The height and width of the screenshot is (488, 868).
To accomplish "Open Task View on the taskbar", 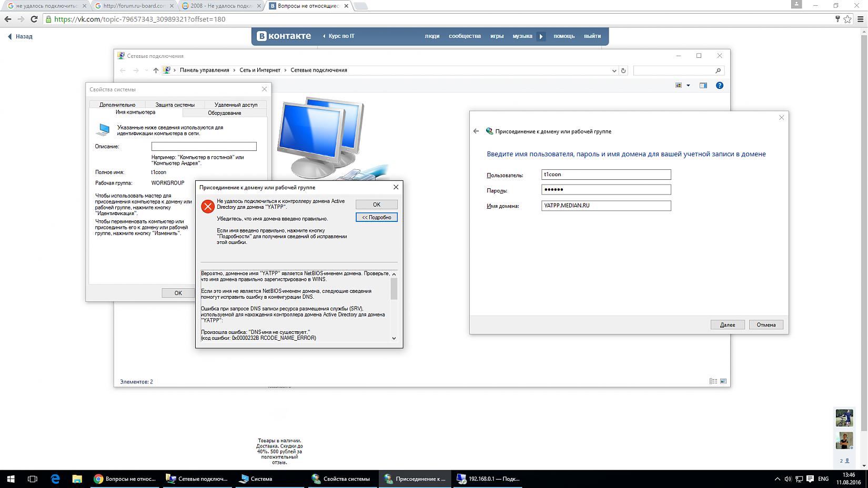I will click(33, 479).
